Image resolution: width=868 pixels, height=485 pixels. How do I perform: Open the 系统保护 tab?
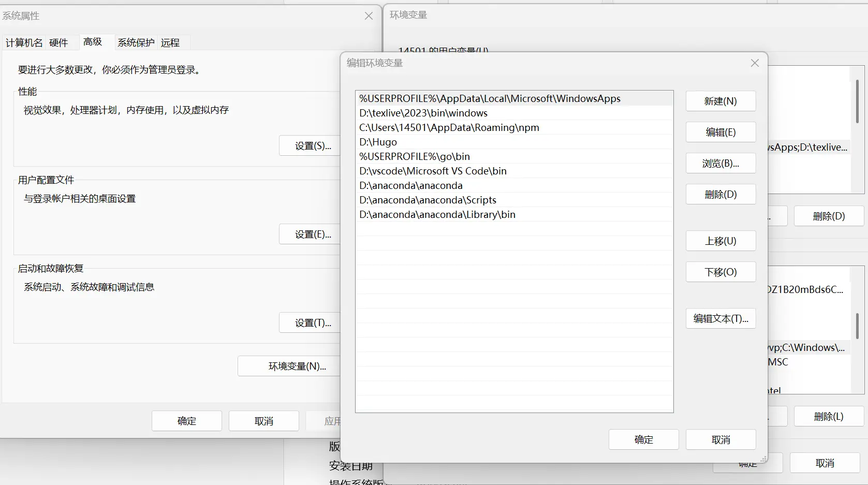point(136,42)
